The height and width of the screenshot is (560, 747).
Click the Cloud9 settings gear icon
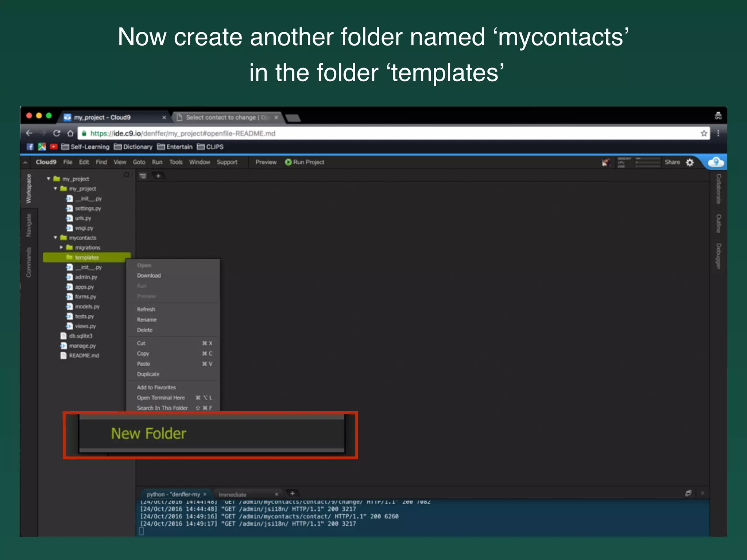point(690,162)
